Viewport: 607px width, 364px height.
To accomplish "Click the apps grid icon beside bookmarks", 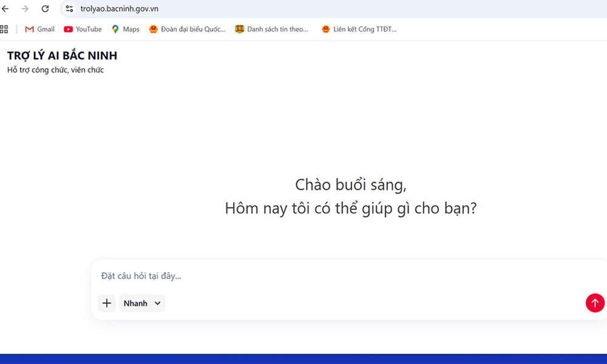I will click(4, 29).
